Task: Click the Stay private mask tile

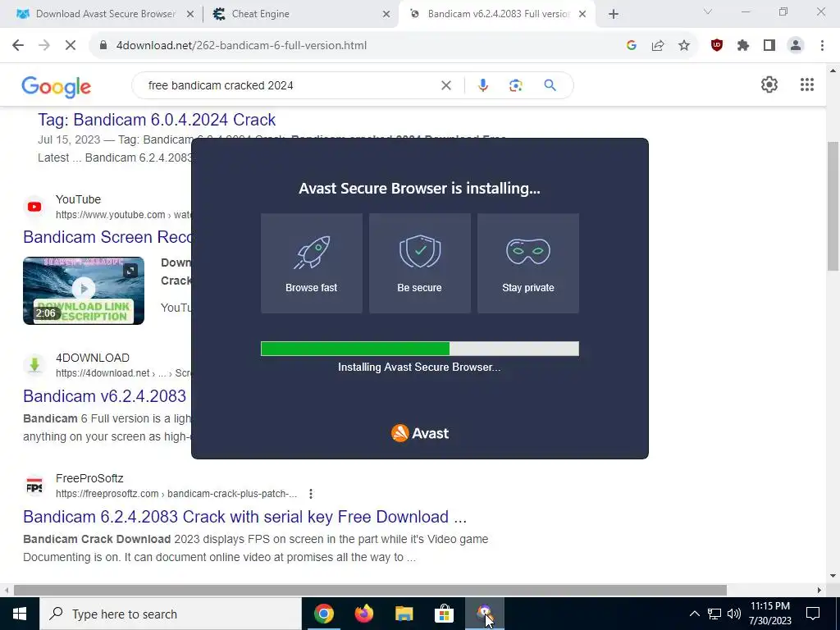Action: click(x=528, y=263)
